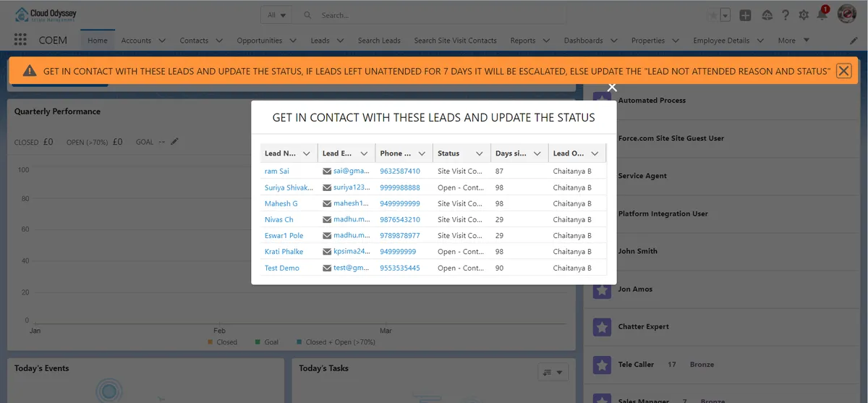Click the Chatter Expert star badge

(602, 326)
